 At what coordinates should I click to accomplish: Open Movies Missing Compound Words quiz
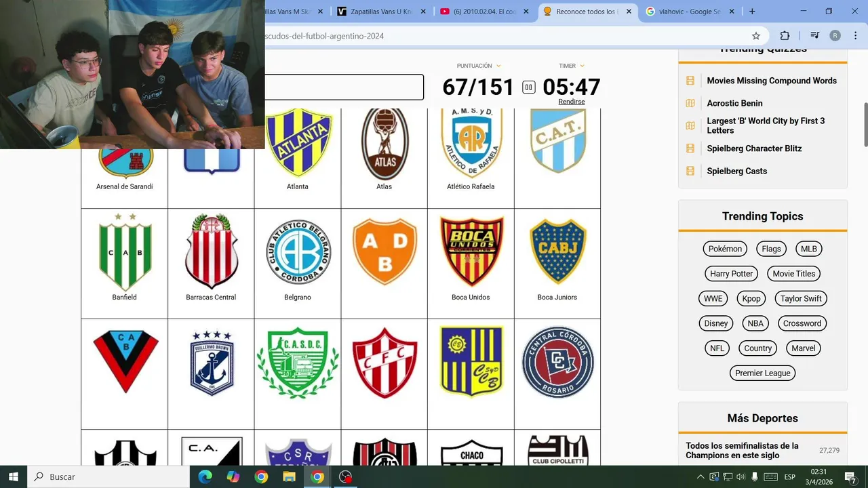point(772,81)
